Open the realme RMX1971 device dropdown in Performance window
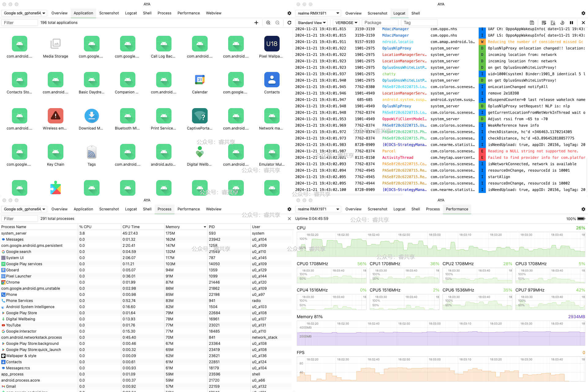The image size is (588, 392). [x=318, y=209]
